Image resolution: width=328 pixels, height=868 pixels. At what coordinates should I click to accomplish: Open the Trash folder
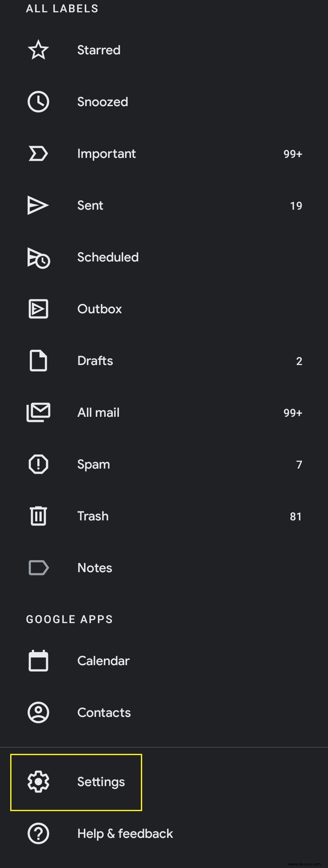[x=164, y=516]
